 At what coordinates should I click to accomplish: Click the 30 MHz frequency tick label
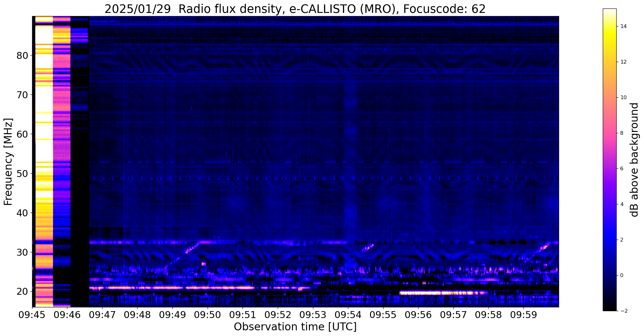pyautogui.click(x=22, y=253)
